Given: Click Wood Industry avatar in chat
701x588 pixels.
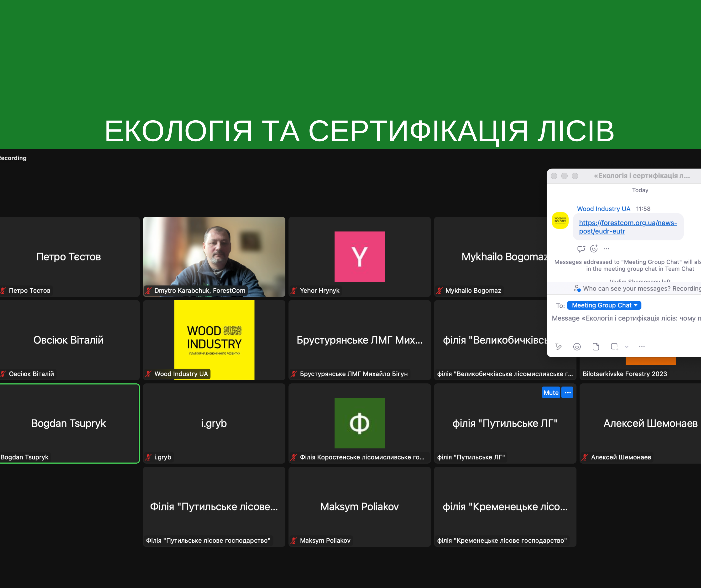Looking at the screenshot, I should tap(560, 221).
